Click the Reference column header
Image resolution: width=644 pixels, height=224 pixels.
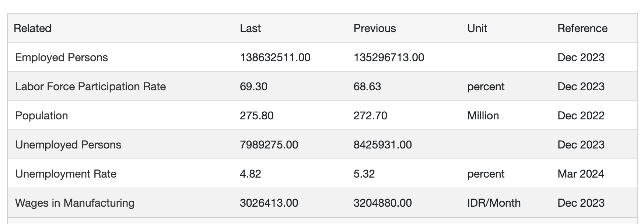tap(582, 28)
